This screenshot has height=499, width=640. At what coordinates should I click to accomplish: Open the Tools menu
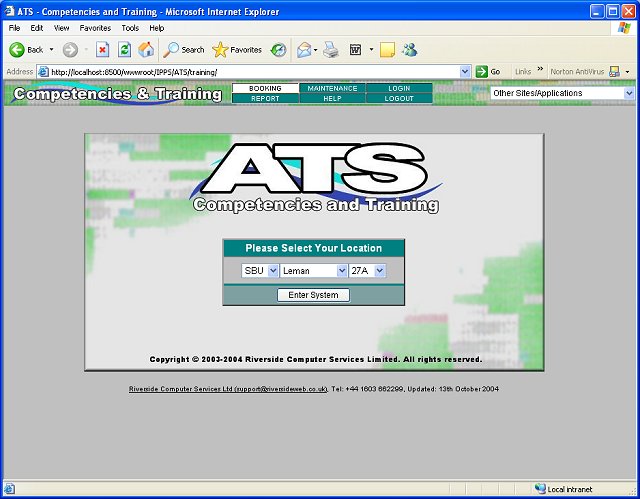[x=130, y=28]
